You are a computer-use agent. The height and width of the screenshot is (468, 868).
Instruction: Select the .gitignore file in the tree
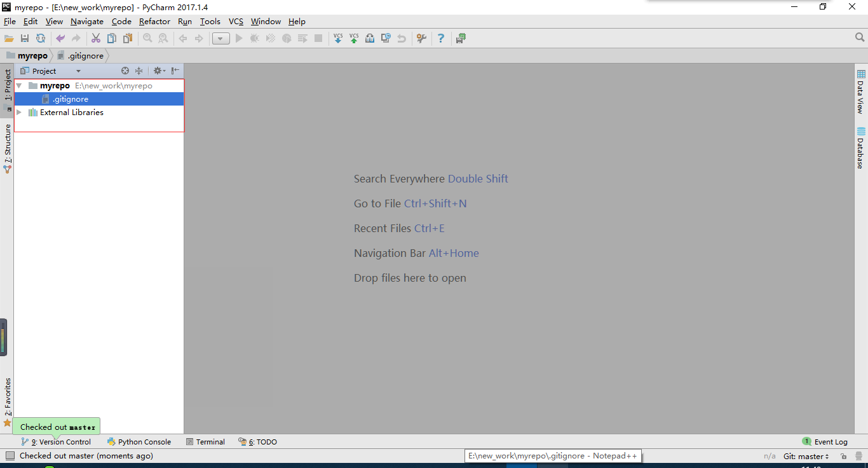tap(99, 99)
